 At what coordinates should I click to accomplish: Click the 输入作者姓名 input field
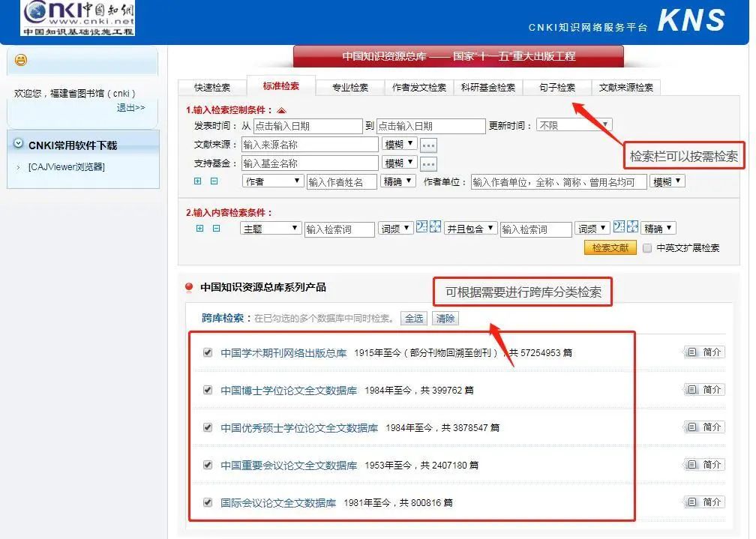342,182
